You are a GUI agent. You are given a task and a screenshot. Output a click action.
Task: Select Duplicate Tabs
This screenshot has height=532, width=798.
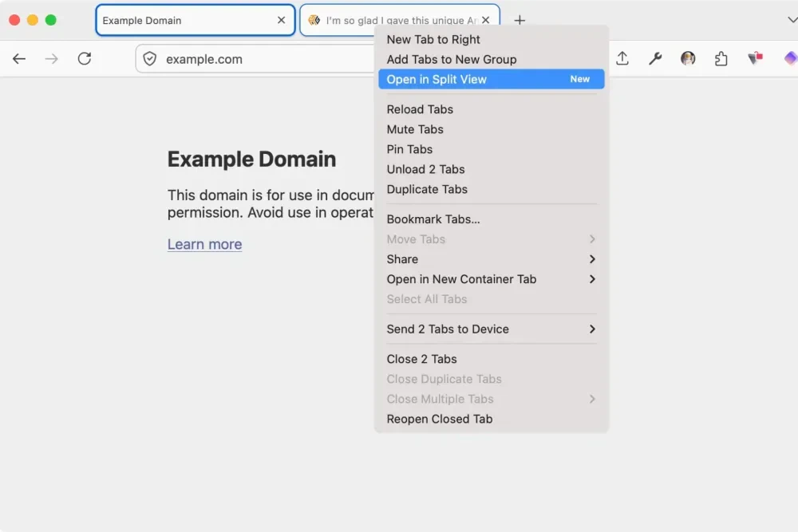point(491,189)
